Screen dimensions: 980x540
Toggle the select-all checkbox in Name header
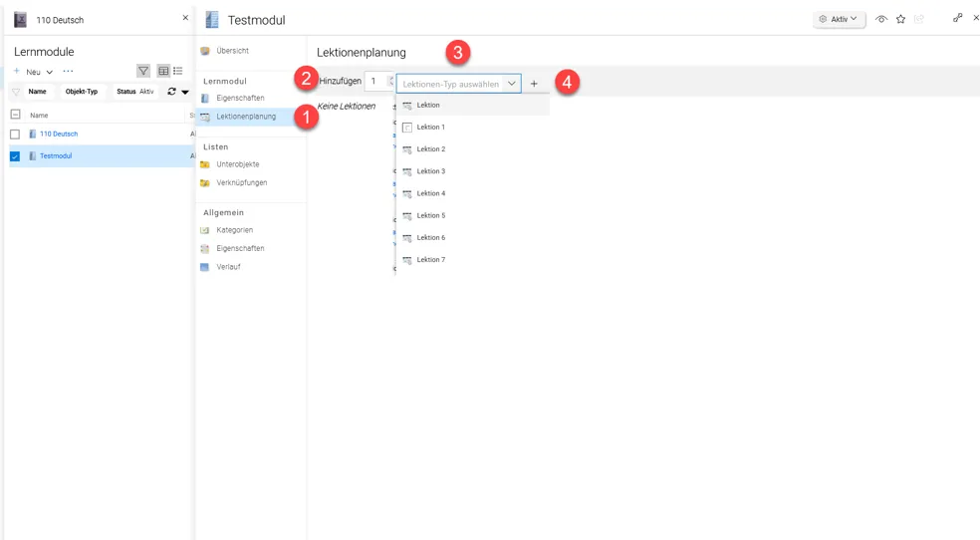point(16,115)
